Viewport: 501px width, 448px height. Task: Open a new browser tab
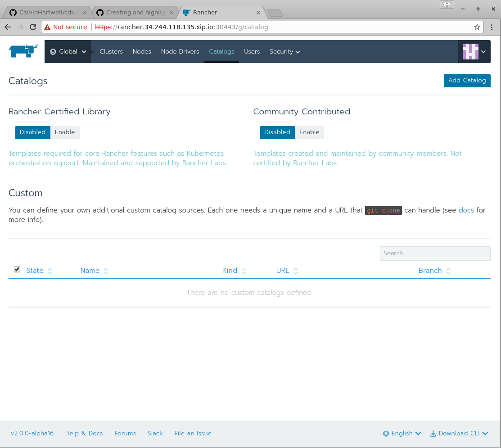pyautogui.click(x=275, y=13)
